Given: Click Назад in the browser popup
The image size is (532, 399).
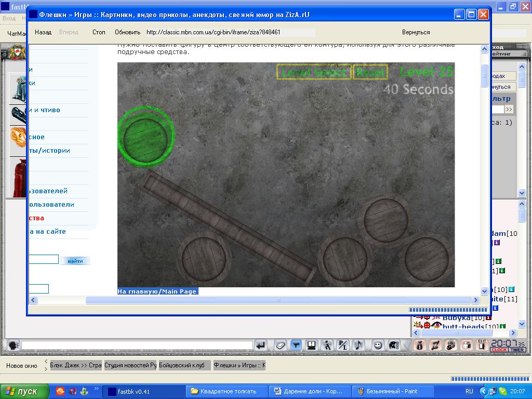Looking at the screenshot, I should click(43, 32).
